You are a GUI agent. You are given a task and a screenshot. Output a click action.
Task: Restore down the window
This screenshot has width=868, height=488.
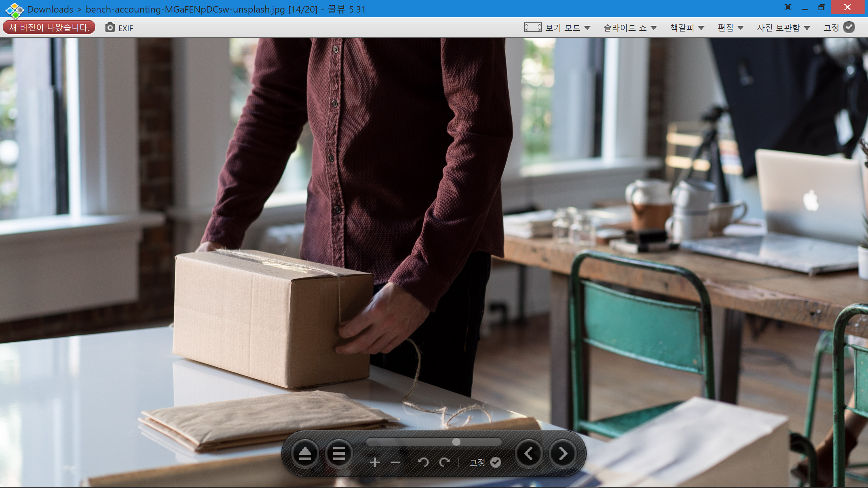(822, 7)
